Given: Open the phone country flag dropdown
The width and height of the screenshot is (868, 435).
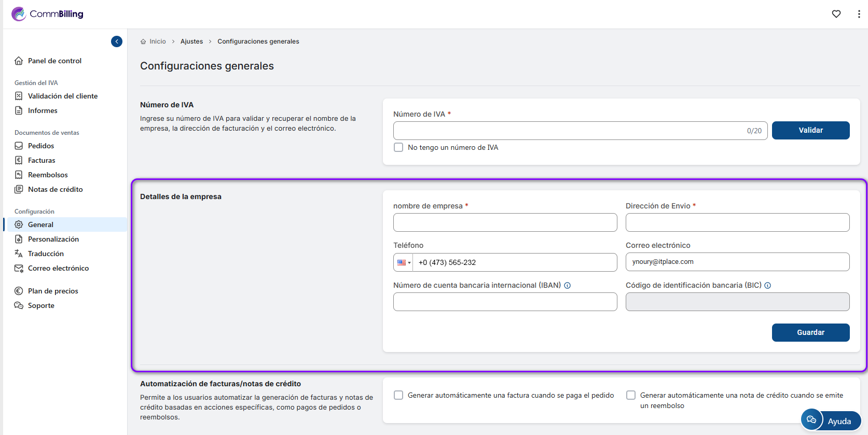Looking at the screenshot, I should point(403,262).
